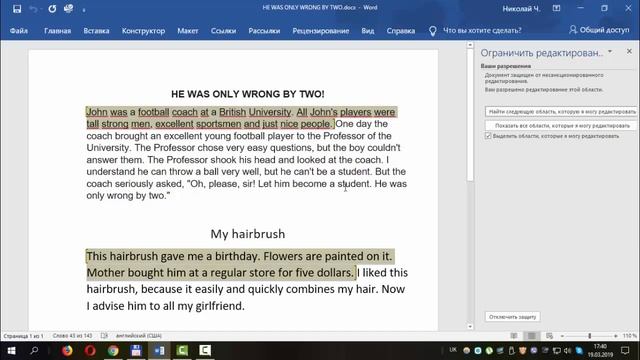Click the heading 'HE WAS ONLY WRONG BY TWO!'
Image resolution: width=640 pixels, height=360 pixels.
[248, 94]
